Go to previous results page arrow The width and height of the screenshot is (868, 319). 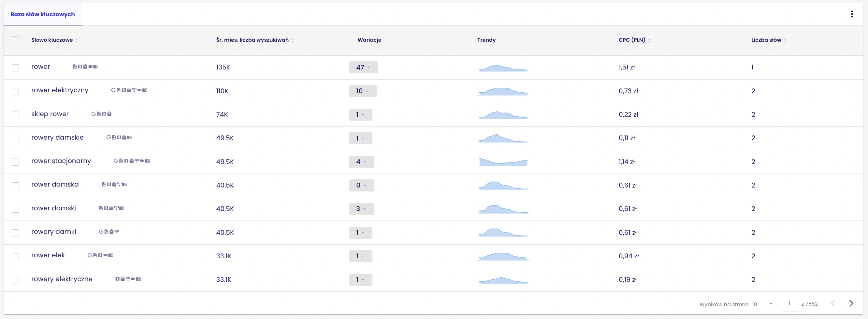(x=833, y=303)
